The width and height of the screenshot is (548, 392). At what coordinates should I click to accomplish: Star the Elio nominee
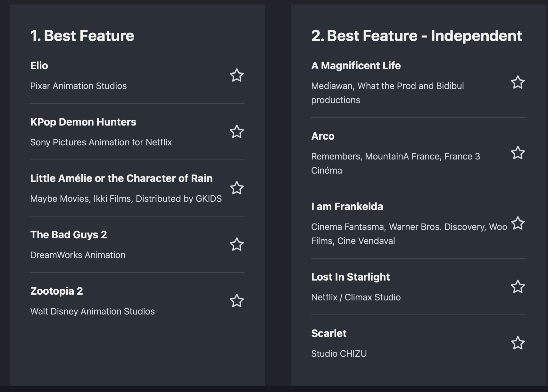237,76
